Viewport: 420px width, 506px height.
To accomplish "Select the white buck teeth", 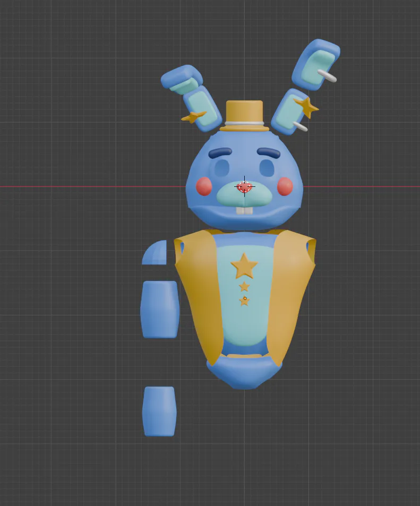I will (244, 210).
